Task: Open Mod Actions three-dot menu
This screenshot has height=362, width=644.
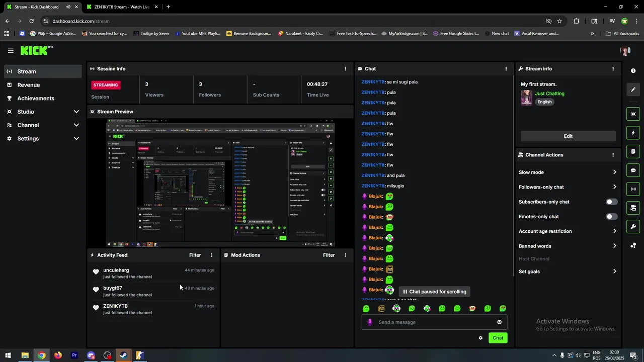Action: tap(345, 255)
